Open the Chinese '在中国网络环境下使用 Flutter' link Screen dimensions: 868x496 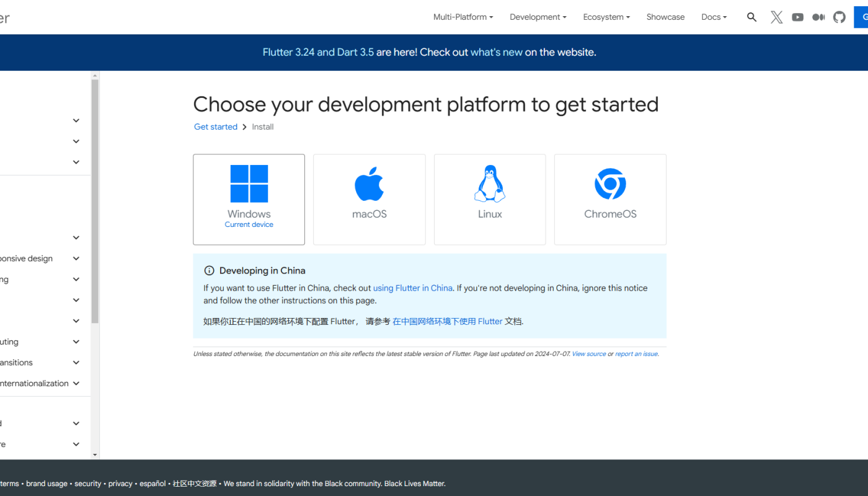[448, 321]
